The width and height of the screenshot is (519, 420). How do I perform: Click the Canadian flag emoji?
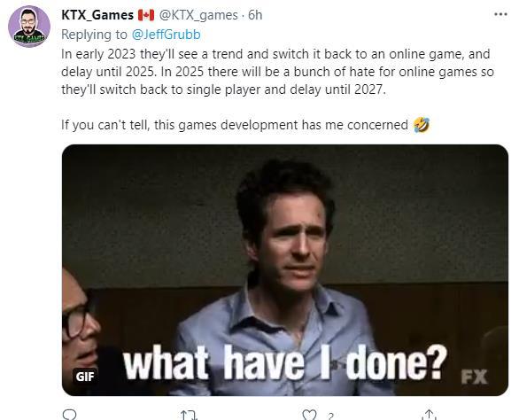[146, 15]
